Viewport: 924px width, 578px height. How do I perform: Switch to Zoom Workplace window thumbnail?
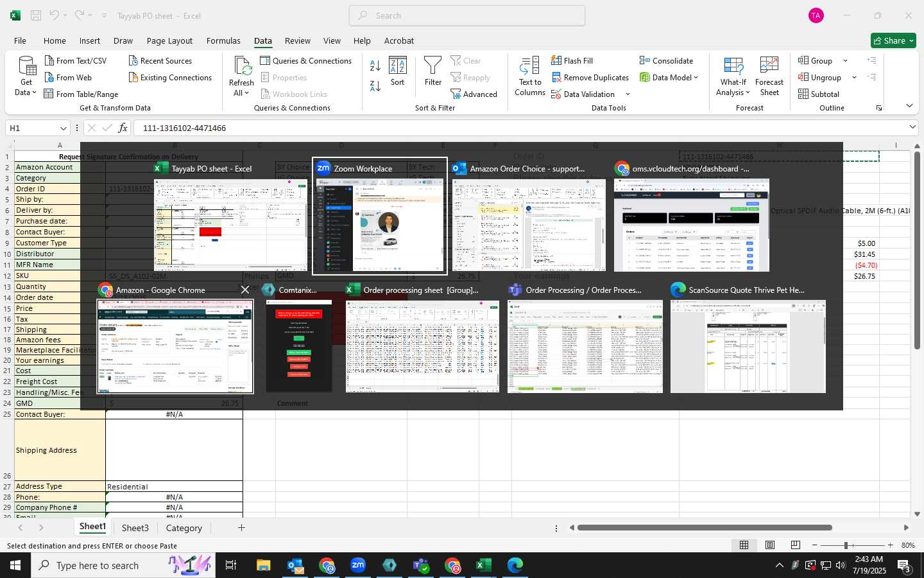click(380, 216)
